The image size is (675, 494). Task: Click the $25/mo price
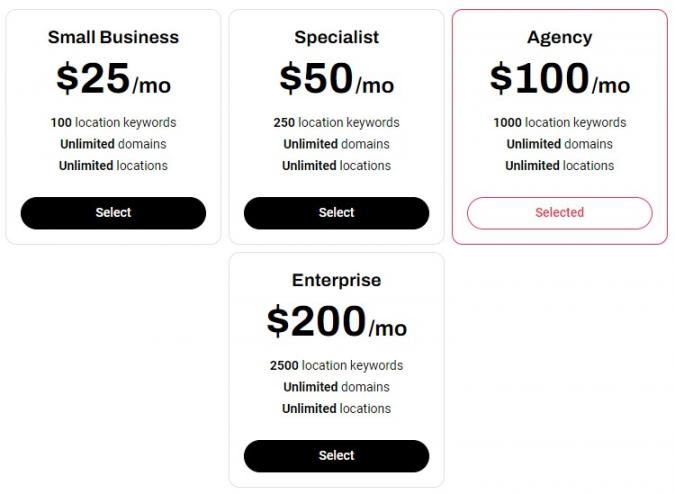[113, 80]
